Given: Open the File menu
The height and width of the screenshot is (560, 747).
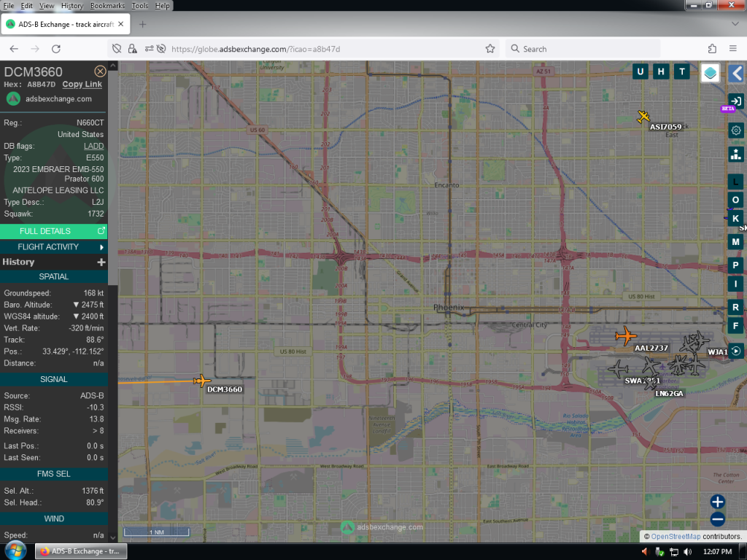Looking at the screenshot, I should pos(9,6).
